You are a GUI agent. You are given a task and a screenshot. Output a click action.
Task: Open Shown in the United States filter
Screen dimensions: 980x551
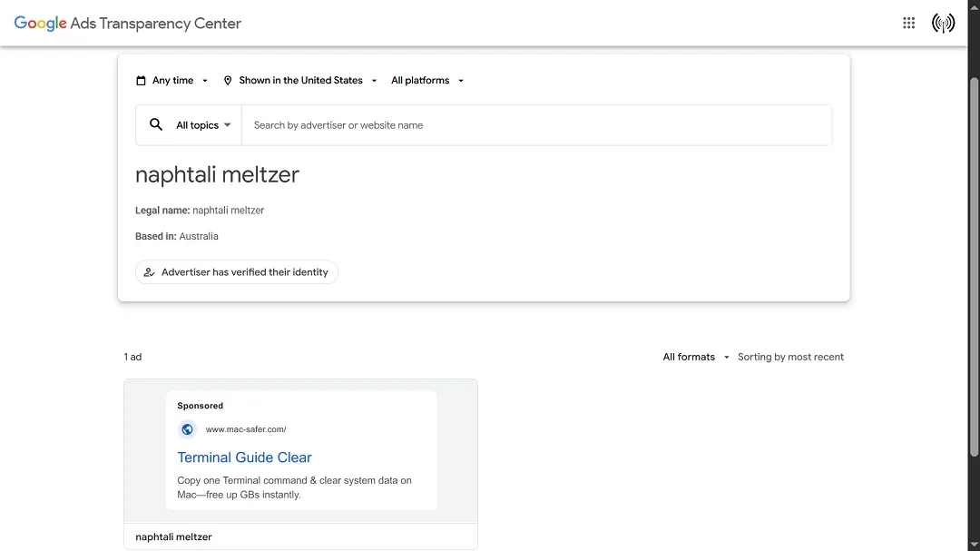tap(300, 81)
